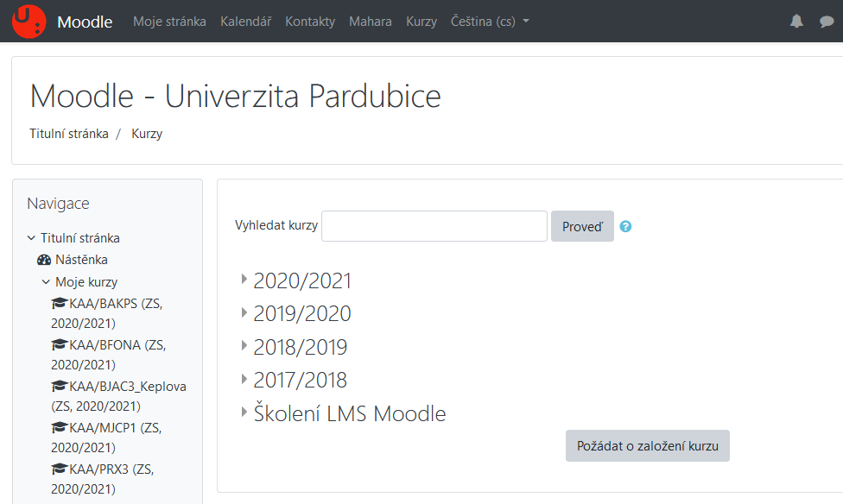Image resolution: width=843 pixels, height=504 pixels.
Task: Click the Nástěnka dashboard icon
Action: (x=44, y=260)
